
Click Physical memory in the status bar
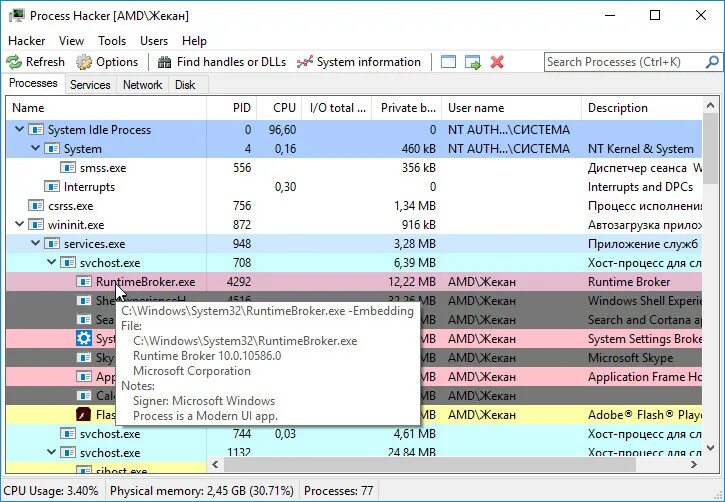click(202, 490)
